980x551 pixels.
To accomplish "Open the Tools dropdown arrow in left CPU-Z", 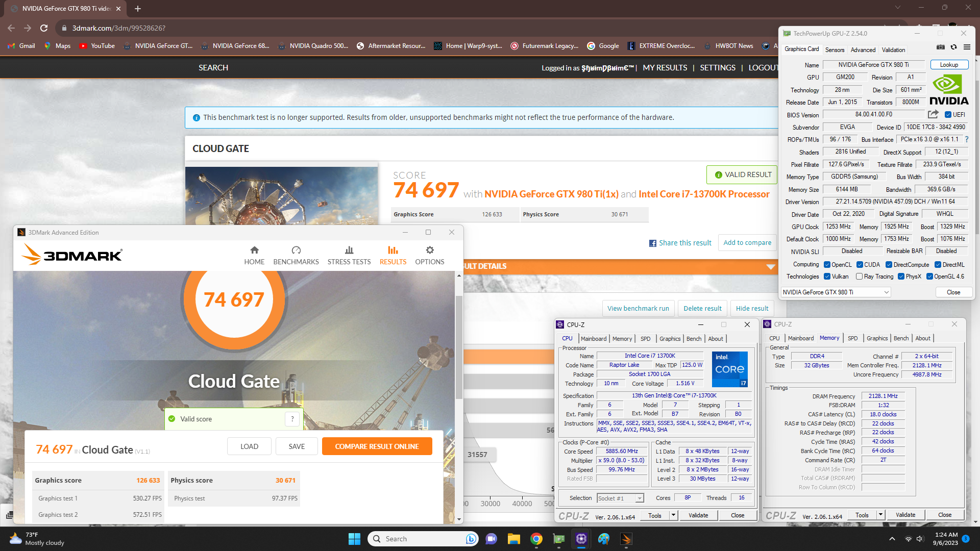I will coord(673,515).
